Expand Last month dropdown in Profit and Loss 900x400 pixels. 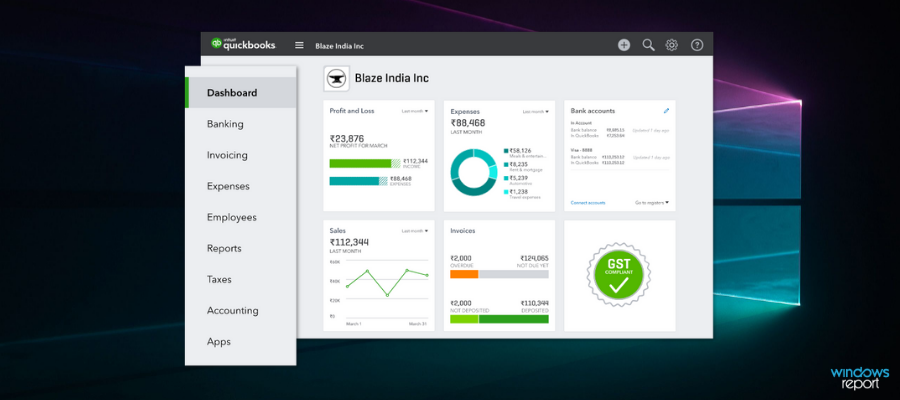(414, 111)
